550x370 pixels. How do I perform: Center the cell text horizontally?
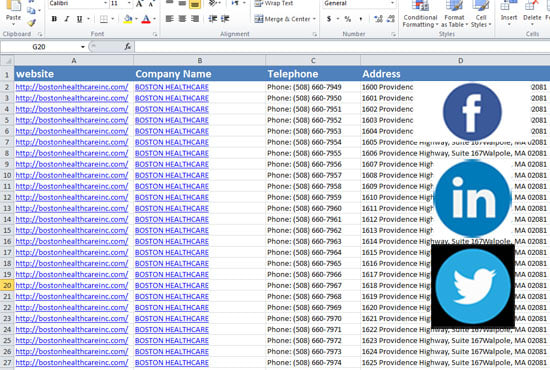[x=182, y=19]
